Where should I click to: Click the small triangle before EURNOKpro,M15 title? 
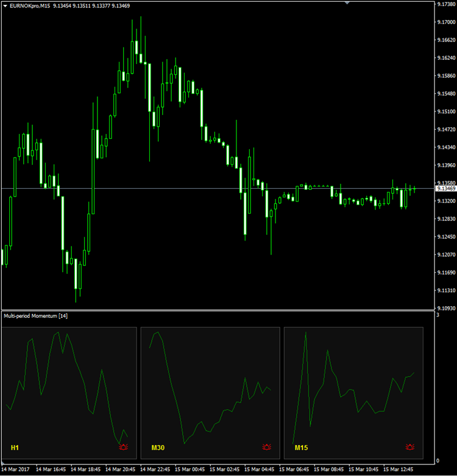pos(5,5)
